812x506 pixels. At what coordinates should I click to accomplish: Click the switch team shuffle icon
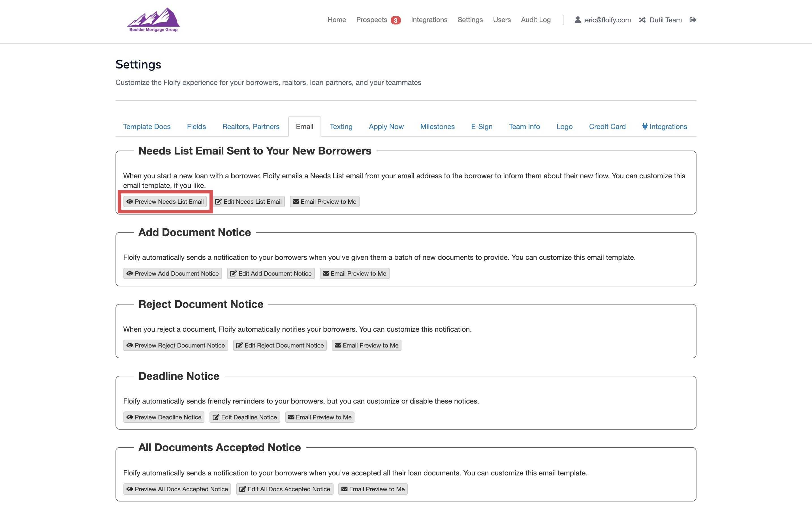(642, 20)
